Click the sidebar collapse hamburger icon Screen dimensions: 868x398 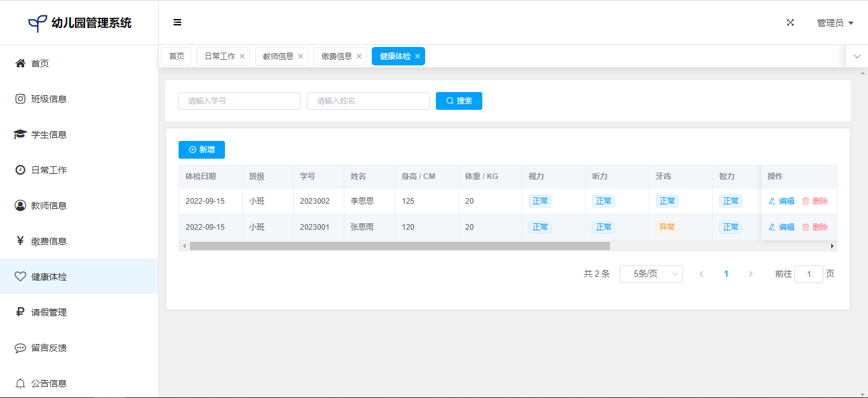coord(177,22)
